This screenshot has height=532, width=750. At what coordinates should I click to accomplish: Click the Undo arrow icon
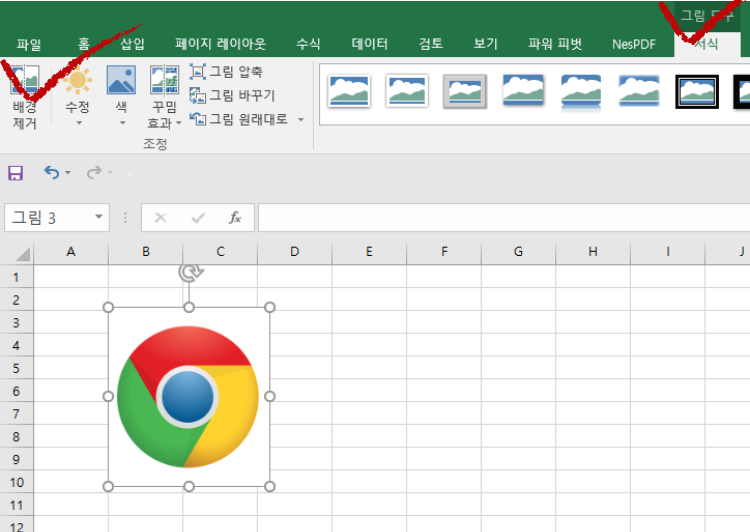tap(52, 172)
